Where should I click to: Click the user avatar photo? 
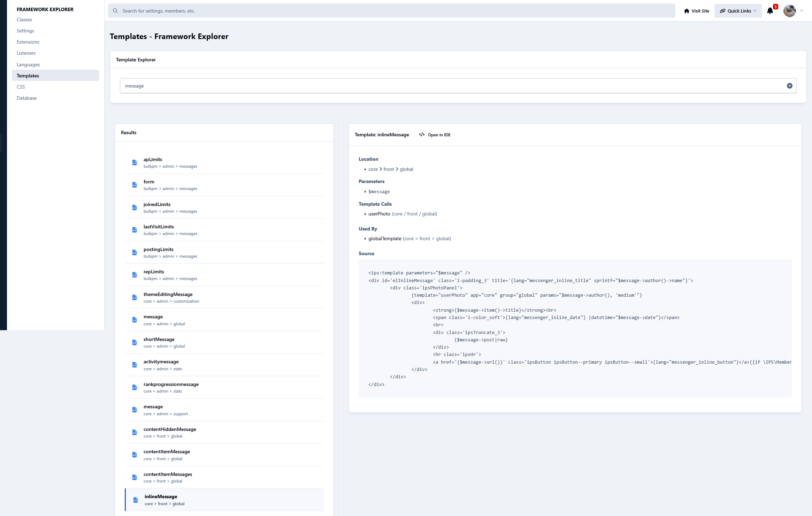tap(789, 11)
